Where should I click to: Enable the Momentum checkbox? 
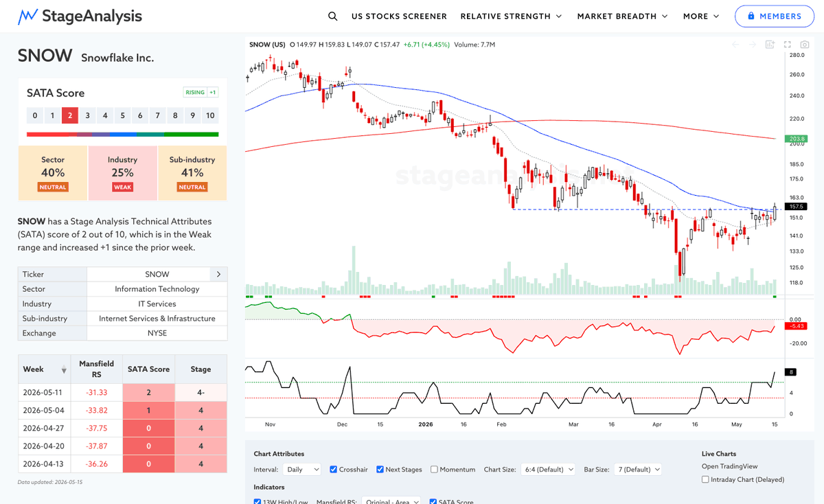pos(435,470)
